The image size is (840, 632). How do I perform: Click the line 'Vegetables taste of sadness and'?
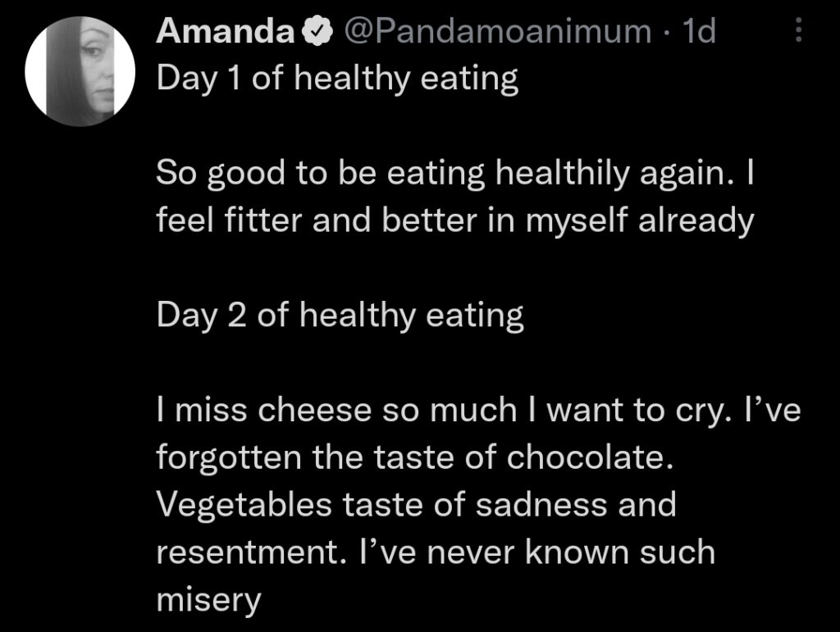pyautogui.click(x=416, y=505)
